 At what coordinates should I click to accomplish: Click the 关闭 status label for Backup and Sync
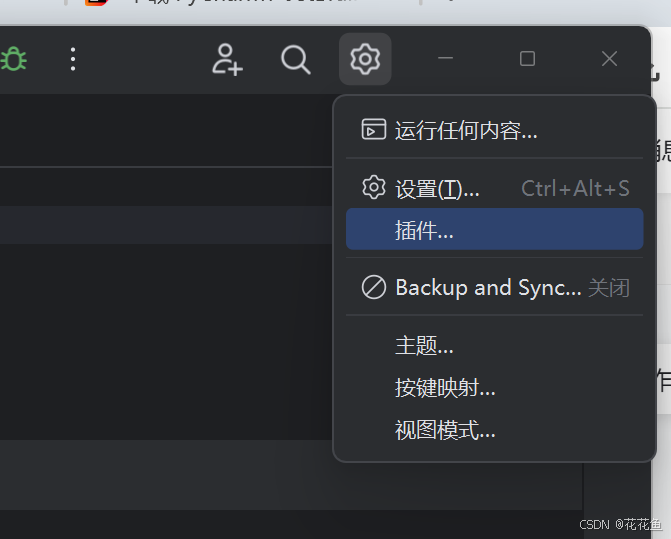click(609, 288)
